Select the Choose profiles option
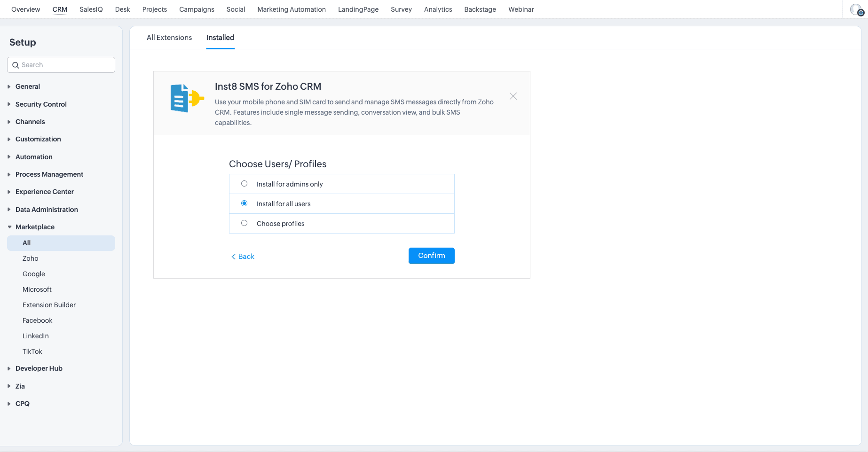This screenshot has height=452, width=868. pos(245,223)
